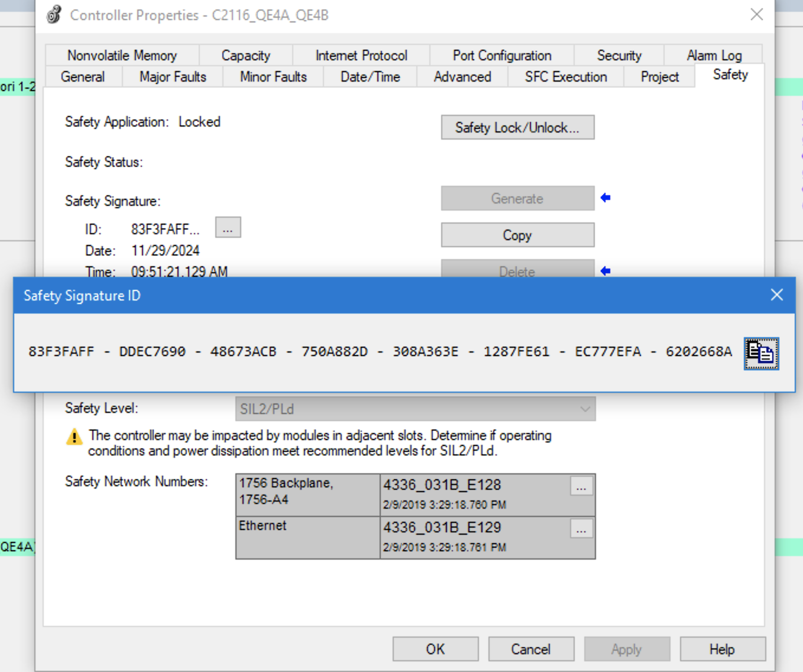
Task: Expand the Safety Level dropdown
Action: point(585,409)
